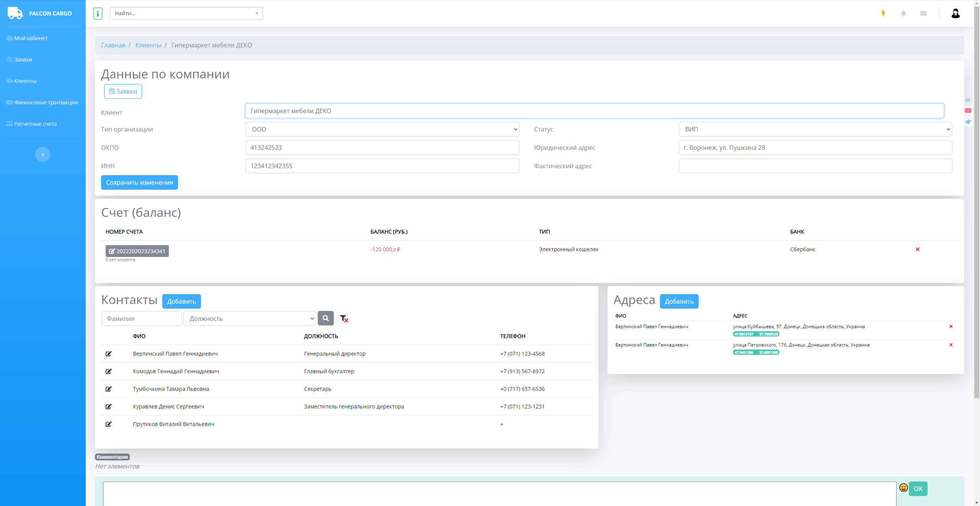Delete the Сбербанк account row
980x506 pixels.
coord(918,249)
